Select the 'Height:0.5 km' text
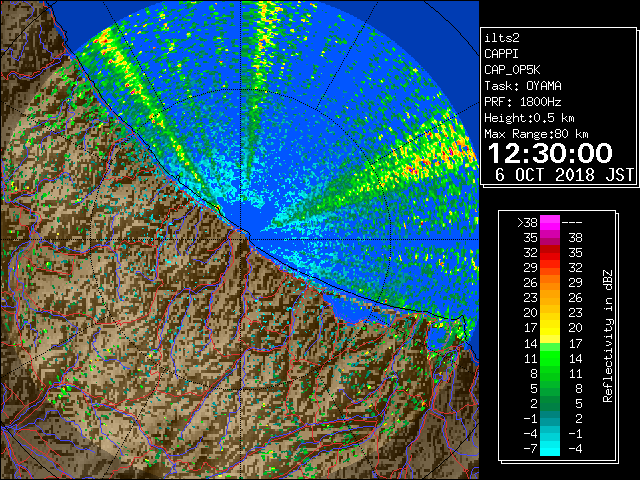The height and width of the screenshot is (480, 640). [529, 118]
